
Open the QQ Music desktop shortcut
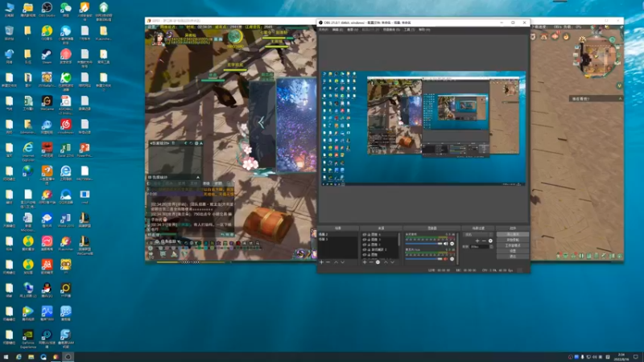click(47, 33)
